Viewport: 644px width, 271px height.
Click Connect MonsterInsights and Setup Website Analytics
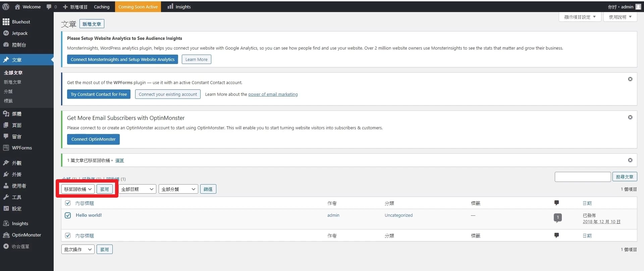pyautogui.click(x=122, y=59)
